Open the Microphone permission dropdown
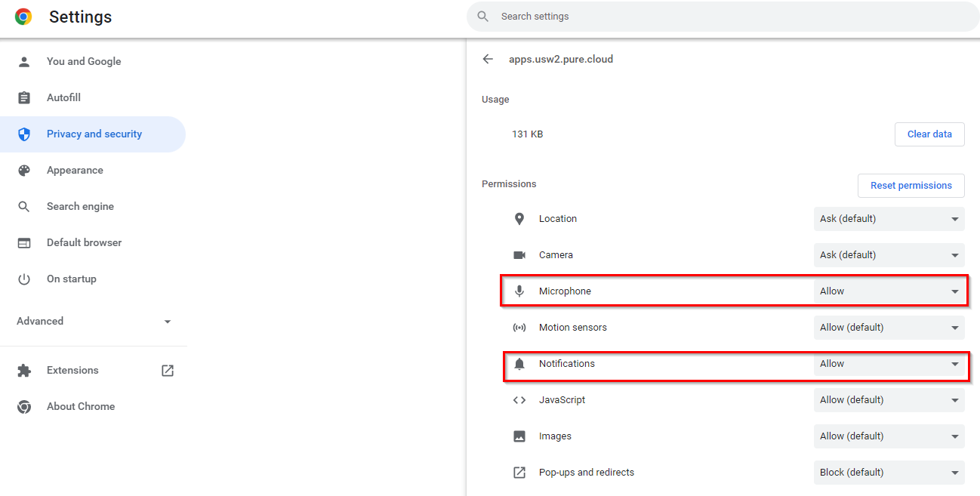The width and height of the screenshot is (980, 496). click(x=889, y=291)
